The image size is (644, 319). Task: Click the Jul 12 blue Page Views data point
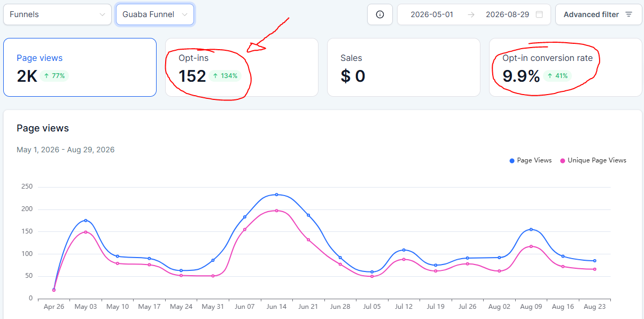(x=404, y=250)
